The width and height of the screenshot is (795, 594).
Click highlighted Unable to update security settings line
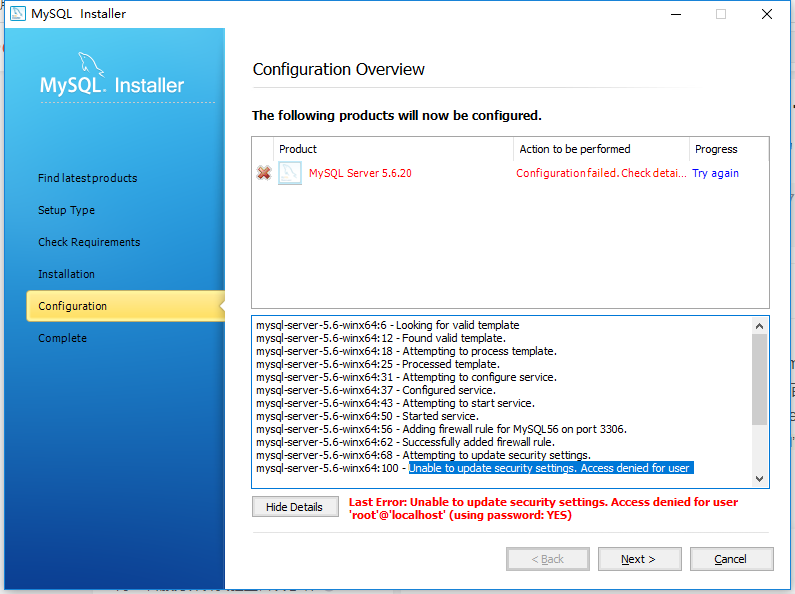tap(551, 468)
